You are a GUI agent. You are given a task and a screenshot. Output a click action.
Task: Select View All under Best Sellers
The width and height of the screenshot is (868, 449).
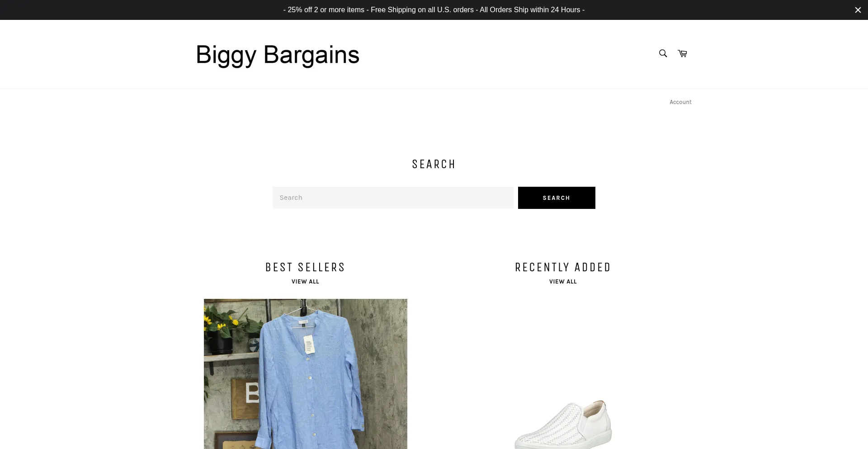tap(305, 282)
